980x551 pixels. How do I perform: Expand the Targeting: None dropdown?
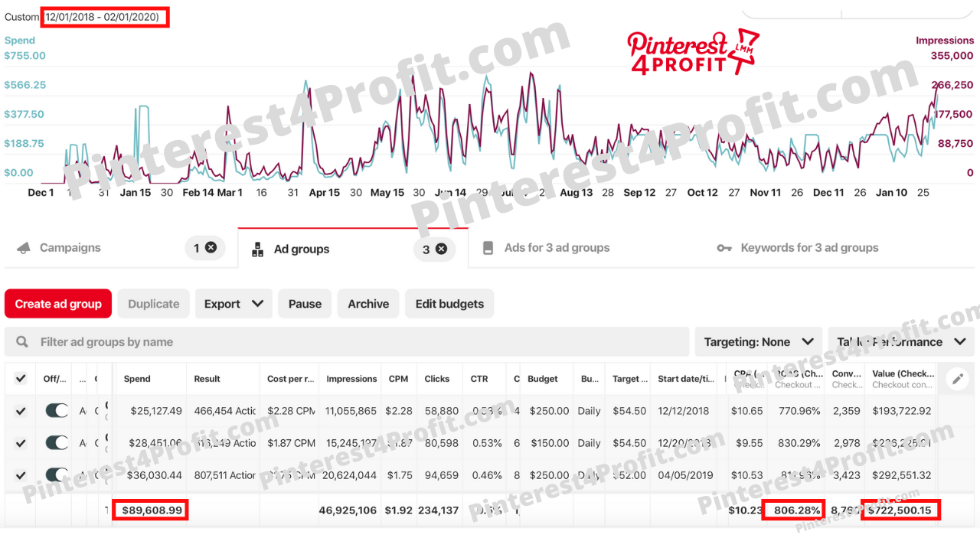[758, 342]
